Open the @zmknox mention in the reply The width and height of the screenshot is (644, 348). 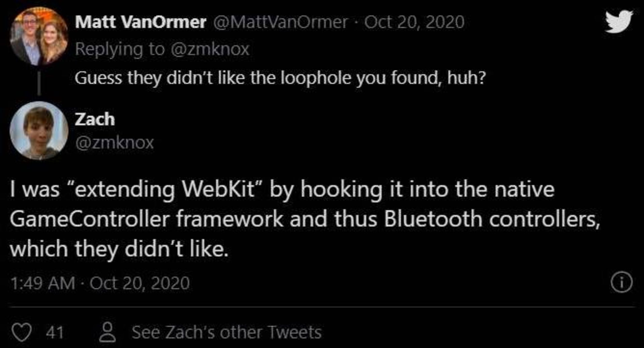click(x=210, y=49)
